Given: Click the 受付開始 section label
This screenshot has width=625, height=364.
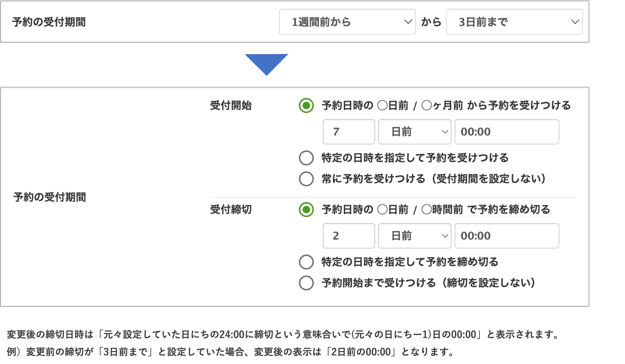Looking at the screenshot, I should 231,105.
